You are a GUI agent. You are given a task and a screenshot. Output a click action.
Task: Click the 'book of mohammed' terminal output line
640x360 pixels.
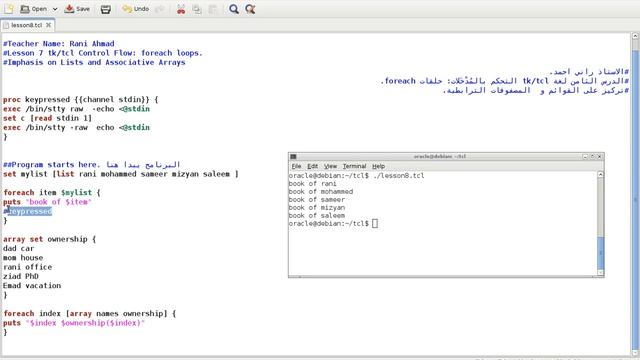[321, 191]
